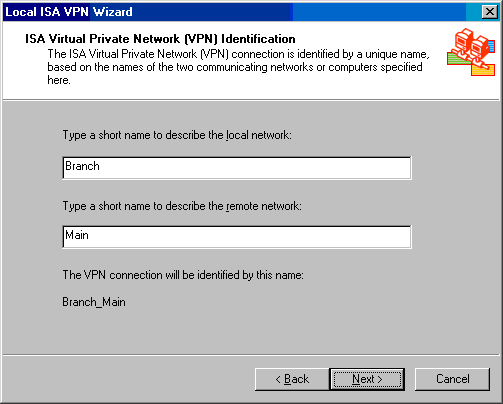Close the Local ISA VPN Wizard window

pyautogui.click(x=490, y=12)
